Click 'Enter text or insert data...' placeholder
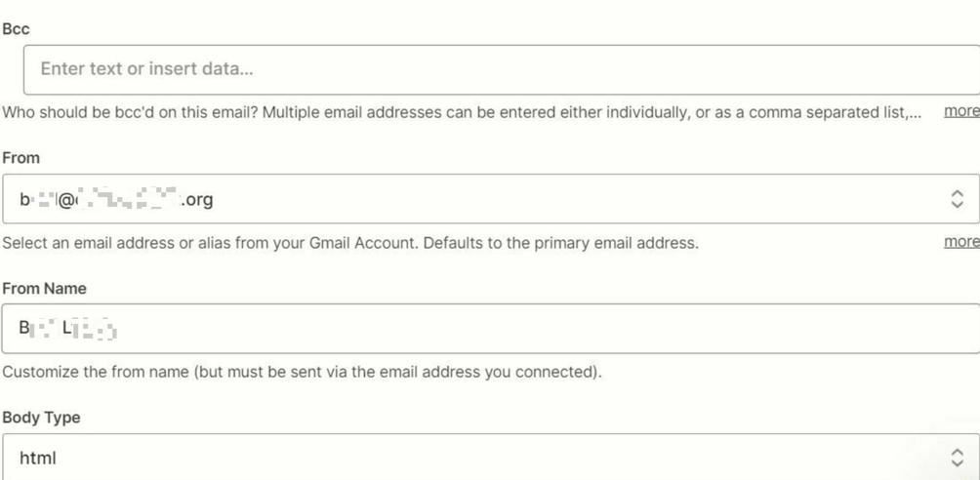This screenshot has width=980, height=480. tap(147, 70)
